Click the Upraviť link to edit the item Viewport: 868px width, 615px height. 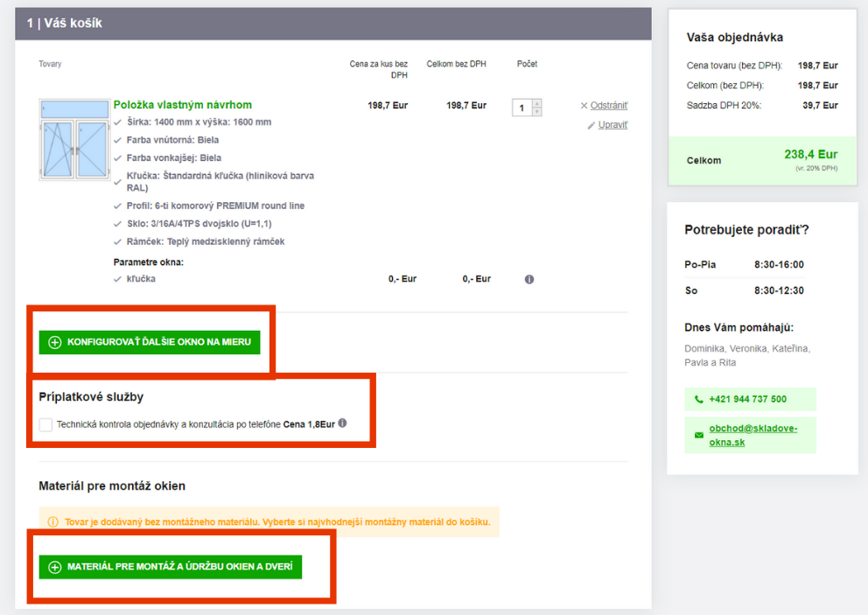click(x=612, y=125)
